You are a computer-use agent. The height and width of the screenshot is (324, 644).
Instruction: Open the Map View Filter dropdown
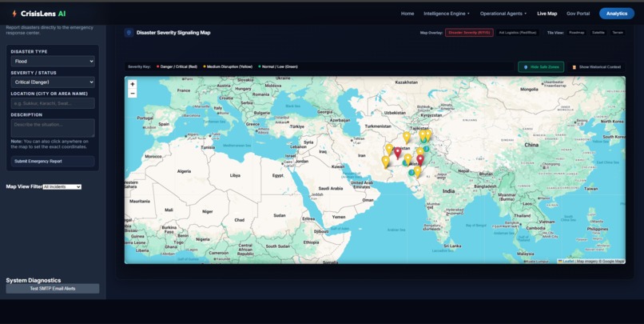pyautogui.click(x=62, y=186)
